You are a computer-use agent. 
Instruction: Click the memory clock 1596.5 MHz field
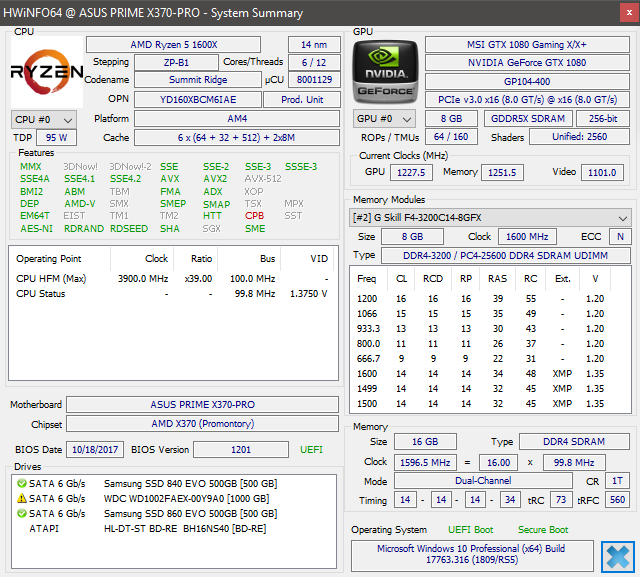pyautogui.click(x=425, y=463)
